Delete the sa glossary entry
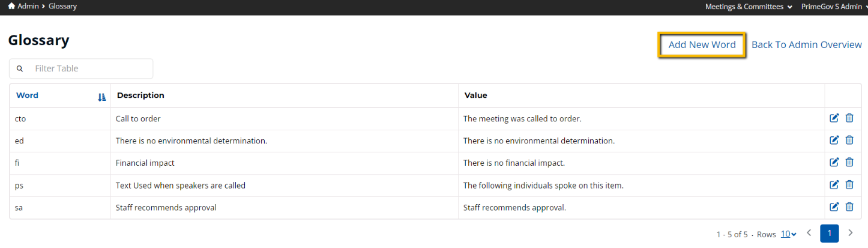The width and height of the screenshot is (868, 248). [x=849, y=207]
